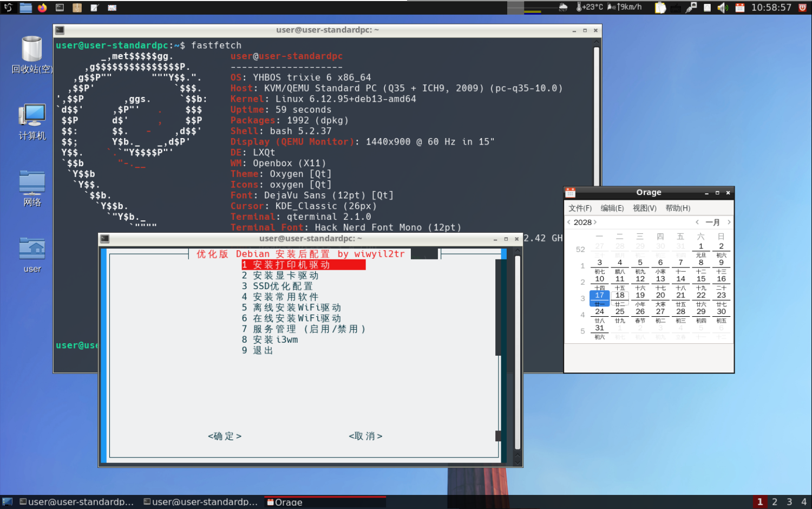
Task: Launch the file manager from the top panel
Action: point(25,8)
